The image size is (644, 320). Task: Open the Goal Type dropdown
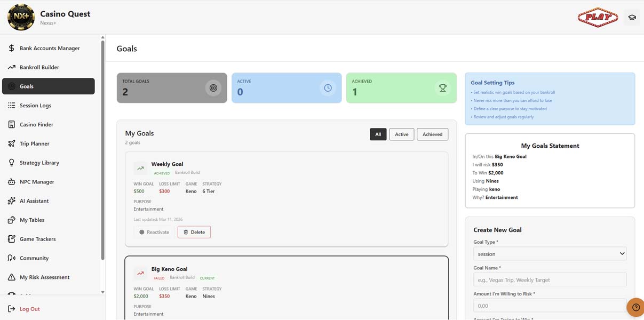(550, 254)
